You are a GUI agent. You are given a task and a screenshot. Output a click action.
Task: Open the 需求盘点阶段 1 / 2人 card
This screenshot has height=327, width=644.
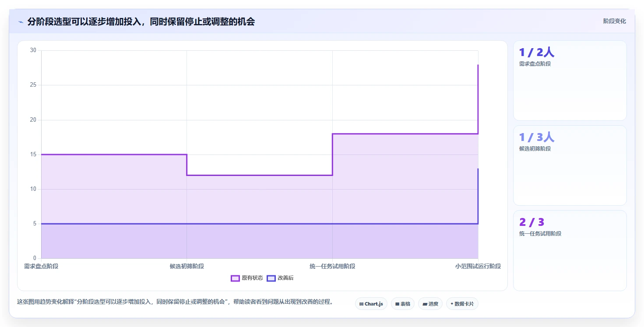[570, 81]
